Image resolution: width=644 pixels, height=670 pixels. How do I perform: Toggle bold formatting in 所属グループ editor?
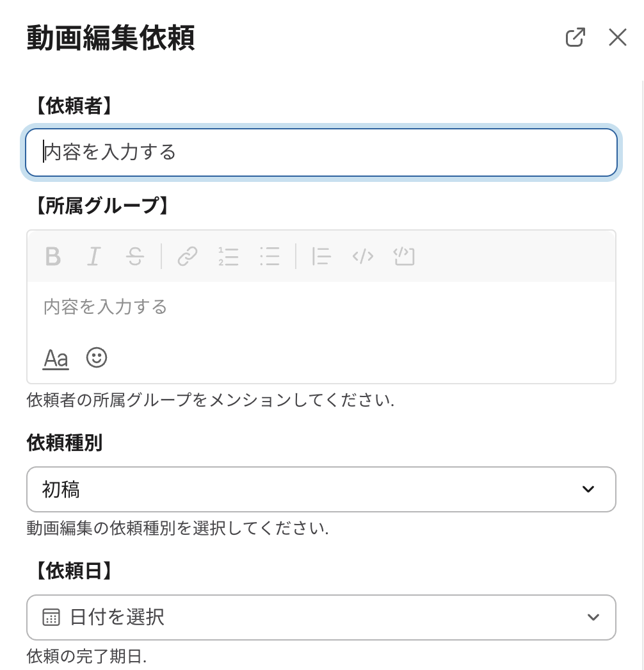[53, 257]
